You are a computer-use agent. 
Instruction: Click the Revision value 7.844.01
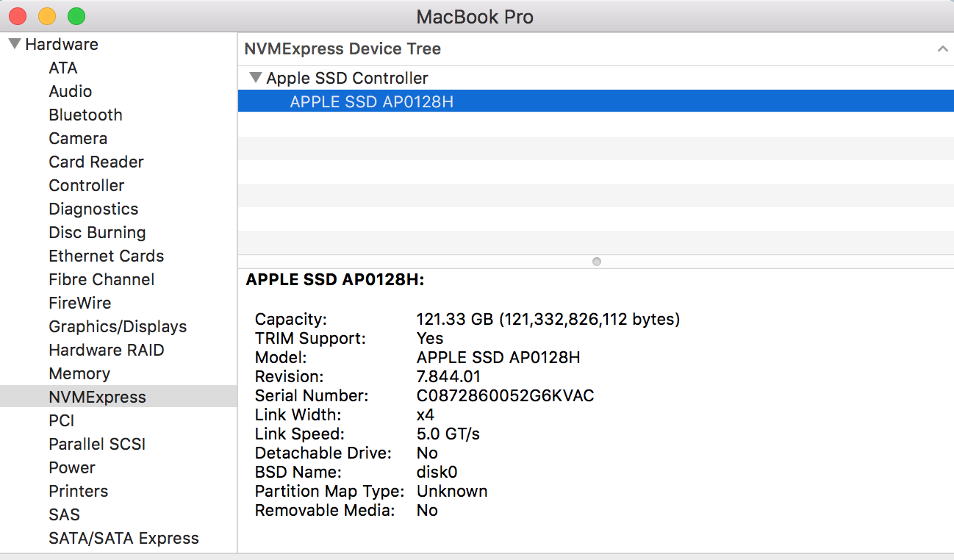(x=448, y=376)
